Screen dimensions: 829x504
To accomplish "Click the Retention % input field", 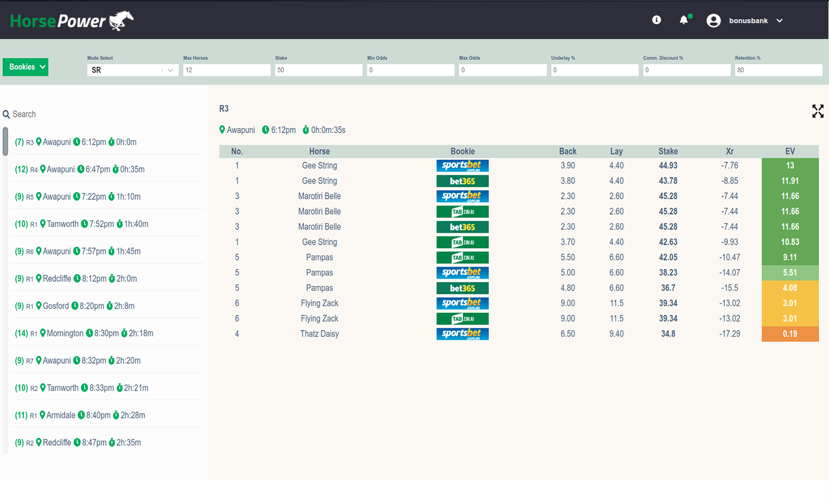I will click(779, 70).
